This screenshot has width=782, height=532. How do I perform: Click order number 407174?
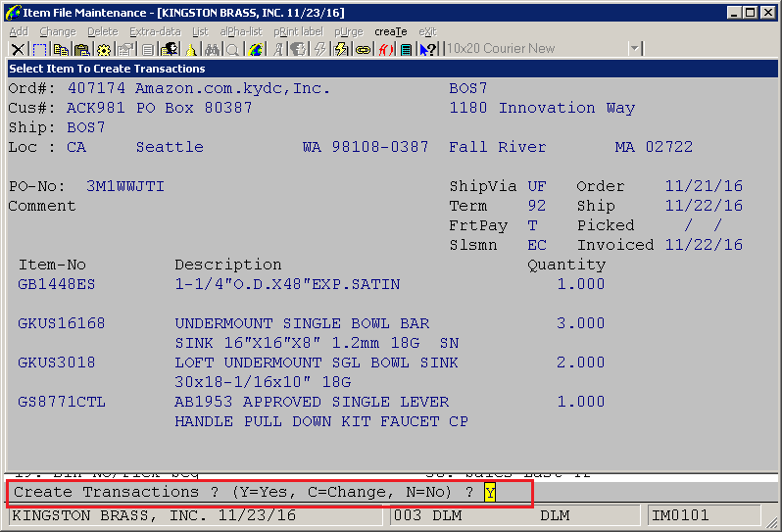point(96,88)
